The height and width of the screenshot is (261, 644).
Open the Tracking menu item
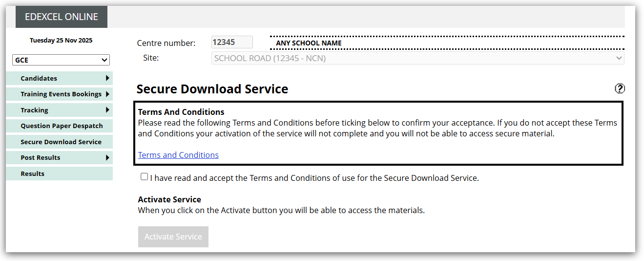(34, 110)
